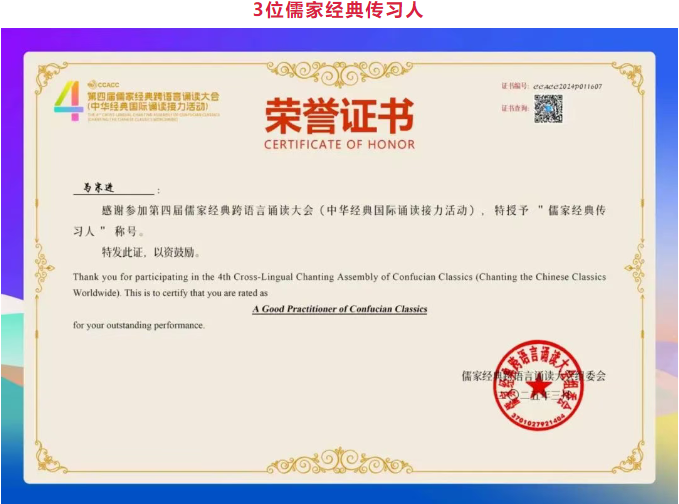The image size is (679, 504).
Task: Click the heading '3位儒家经典传习人'
Action: 338,10
